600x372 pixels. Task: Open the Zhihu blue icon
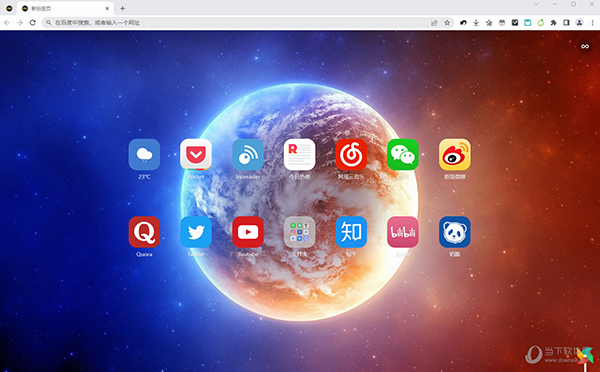pyautogui.click(x=351, y=232)
